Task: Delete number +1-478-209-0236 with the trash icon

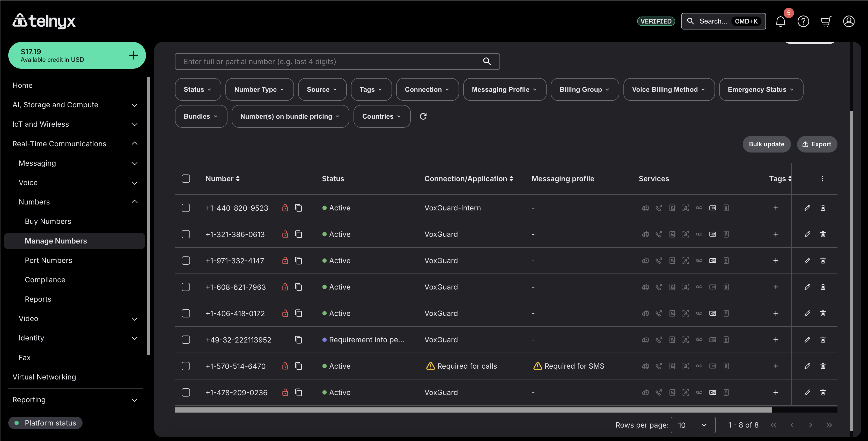Action: 822,392
